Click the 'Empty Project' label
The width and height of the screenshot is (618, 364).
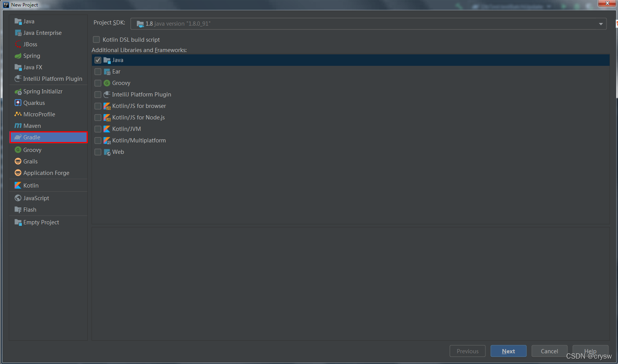[x=41, y=222]
